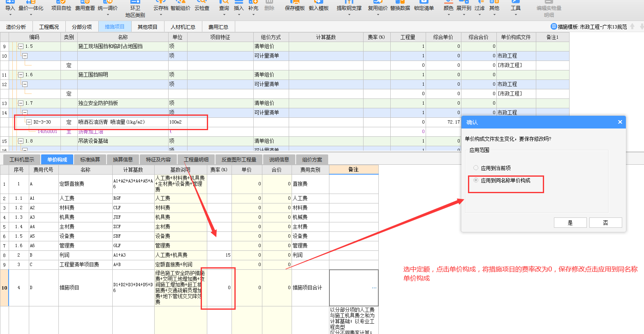Viewport: 644px width, 334px height.
Task: Open the 组价方案 tab
Action: pyautogui.click(x=312, y=160)
